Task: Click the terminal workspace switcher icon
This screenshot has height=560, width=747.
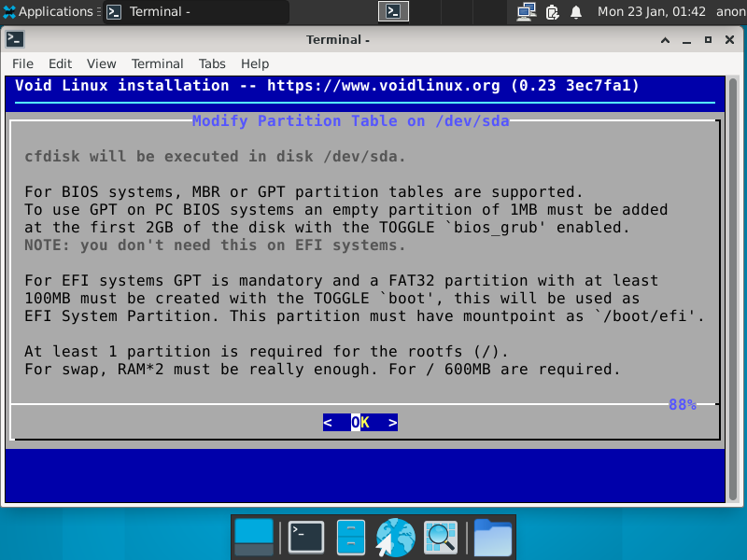Action: click(x=393, y=11)
